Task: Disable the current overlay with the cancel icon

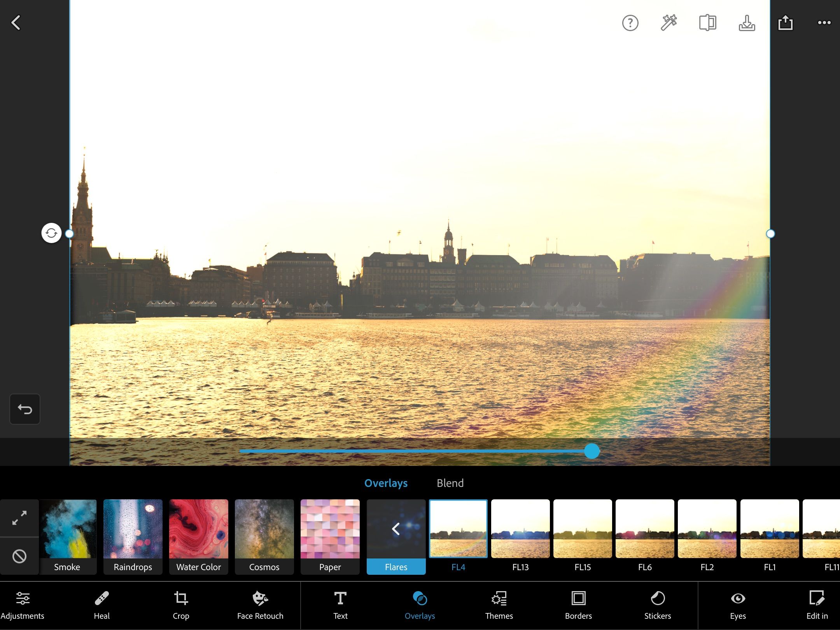Action: [19, 556]
